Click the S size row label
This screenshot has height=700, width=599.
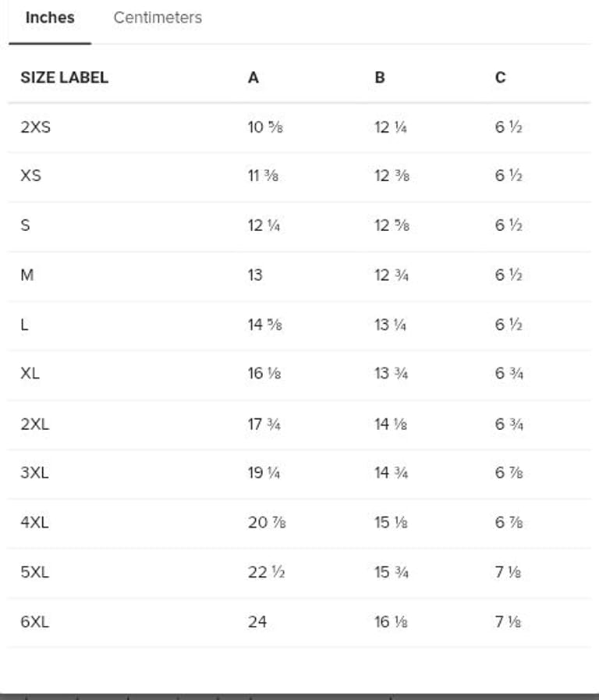[x=25, y=226]
